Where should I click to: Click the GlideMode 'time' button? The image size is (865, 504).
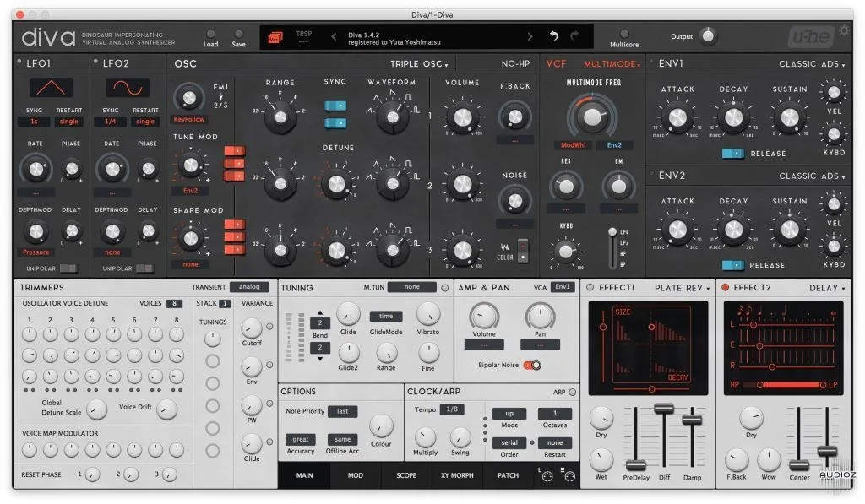386,317
